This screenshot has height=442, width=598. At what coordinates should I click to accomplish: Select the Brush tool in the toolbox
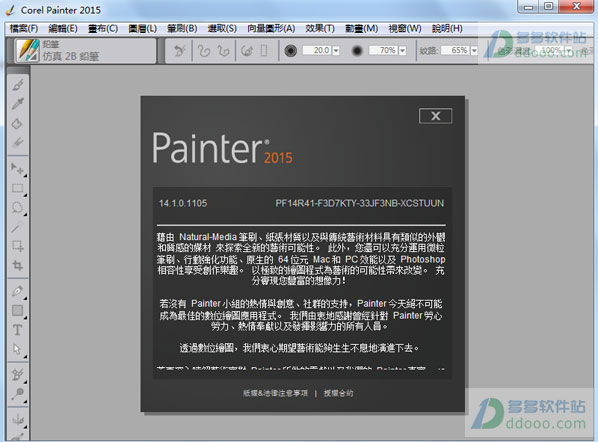click(x=18, y=85)
